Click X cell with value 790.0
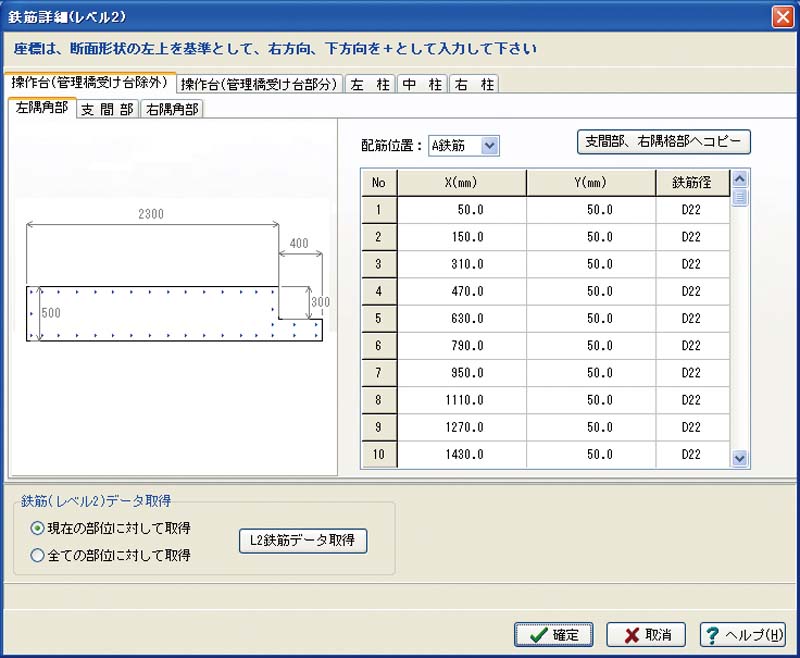This screenshot has width=800, height=658. 462,346
